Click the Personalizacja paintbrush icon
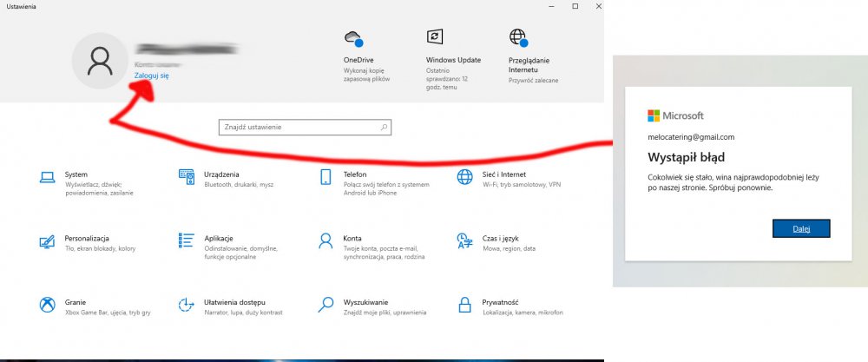The height and width of the screenshot is (362, 868). (x=47, y=240)
